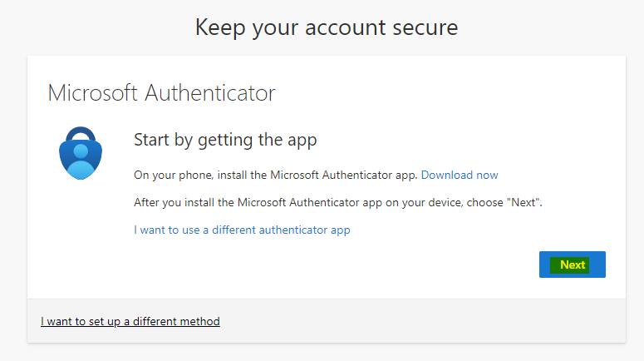Screen dimensions: 644x361
Task: Click the quoted "Next" word in instructions
Action: click(523, 203)
